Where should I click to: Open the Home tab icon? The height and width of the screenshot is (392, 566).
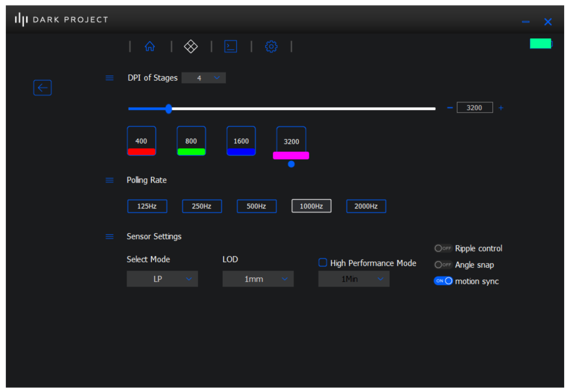150,46
